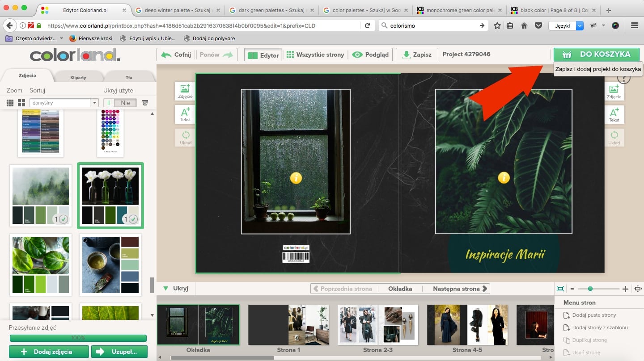Select the white tulips in bottles photo

pyautogui.click(x=110, y=195)
